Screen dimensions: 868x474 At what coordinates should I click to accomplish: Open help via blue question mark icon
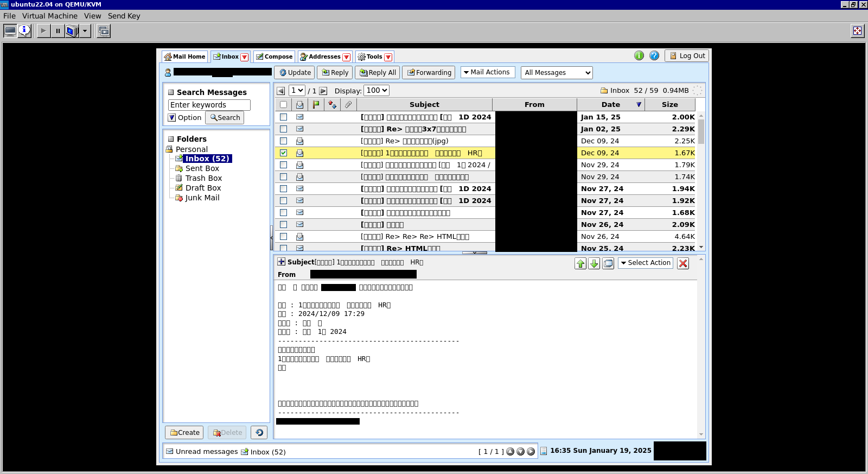654,56
